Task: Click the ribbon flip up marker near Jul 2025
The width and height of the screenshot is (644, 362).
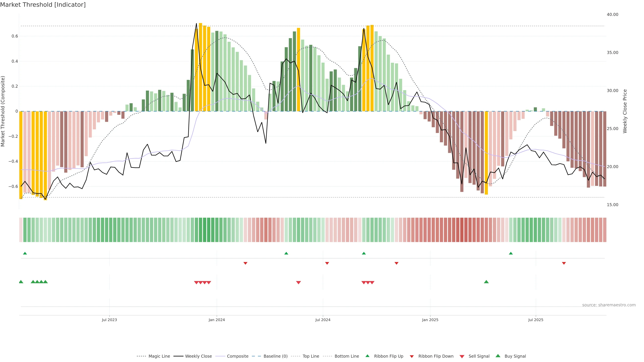Action: pos(511,253)
